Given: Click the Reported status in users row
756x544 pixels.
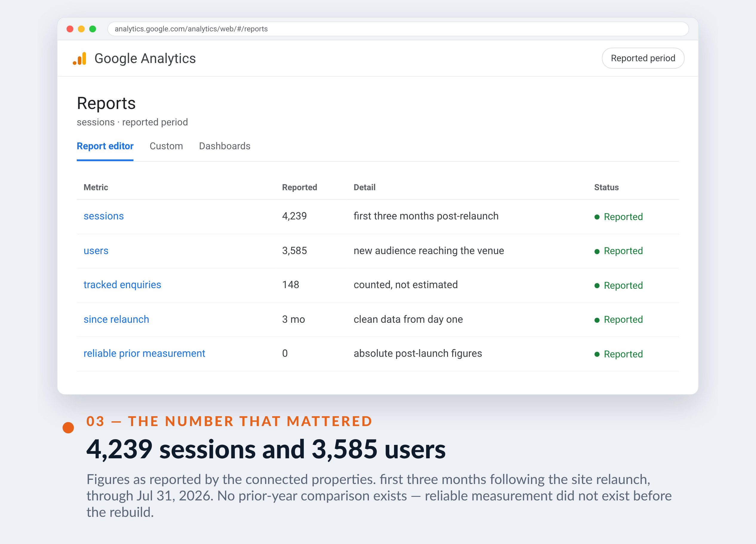Looking at the screenshot, I should click(x=619, y=251).
